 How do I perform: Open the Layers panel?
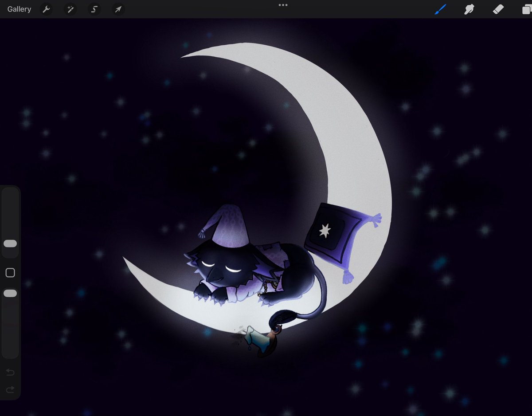(527, 9)
